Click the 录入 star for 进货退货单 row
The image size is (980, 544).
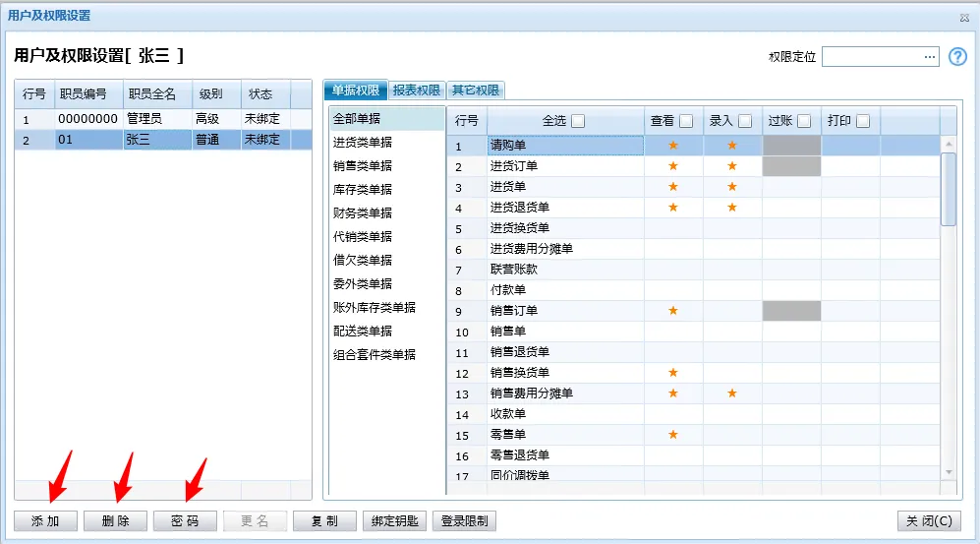732,207
